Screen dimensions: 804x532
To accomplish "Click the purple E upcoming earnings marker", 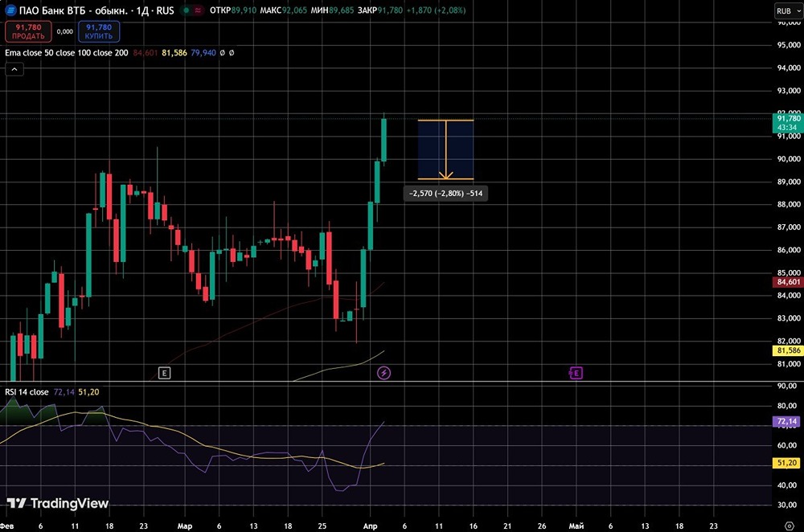I will click(576, 373).
